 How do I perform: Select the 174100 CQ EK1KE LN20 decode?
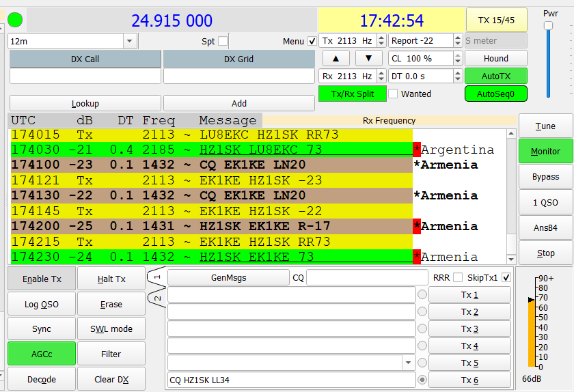point(212,165)
